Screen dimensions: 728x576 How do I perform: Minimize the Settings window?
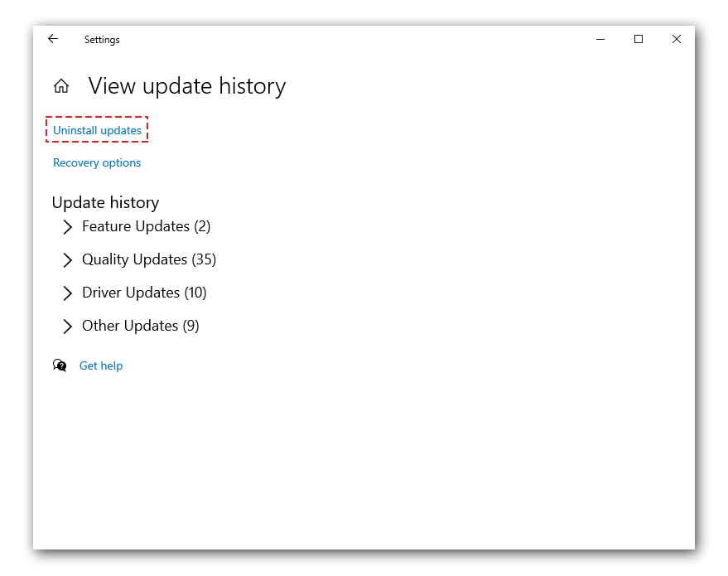tap(600, 39)
